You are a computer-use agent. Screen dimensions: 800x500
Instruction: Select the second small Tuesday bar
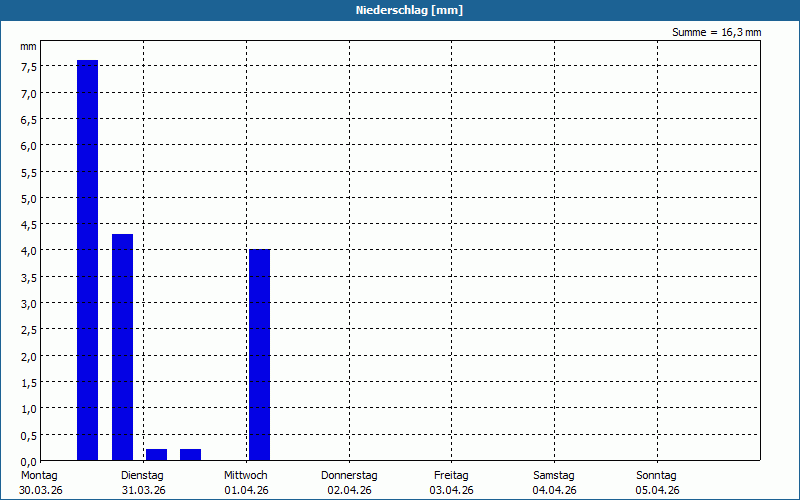tap(190, 455)
